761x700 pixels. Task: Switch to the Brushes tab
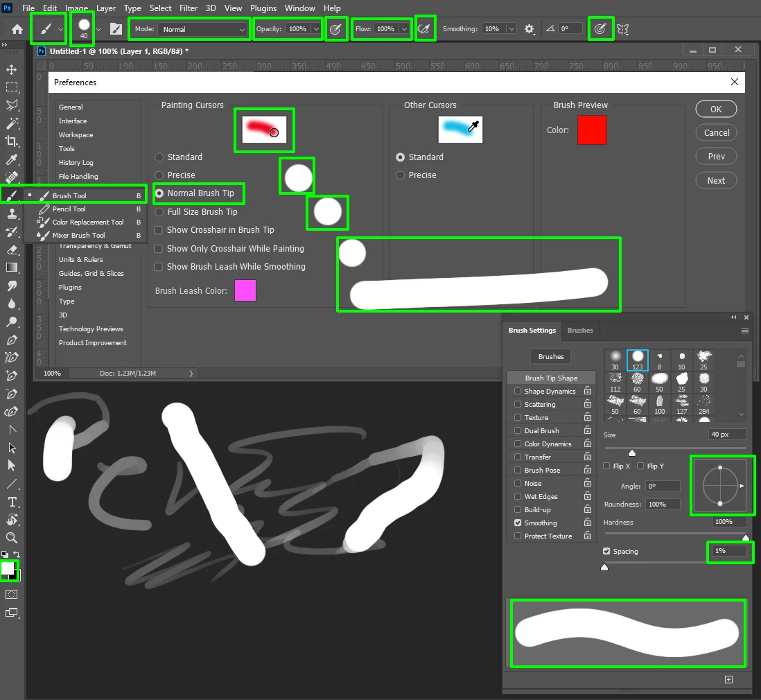tap(580, 331)
